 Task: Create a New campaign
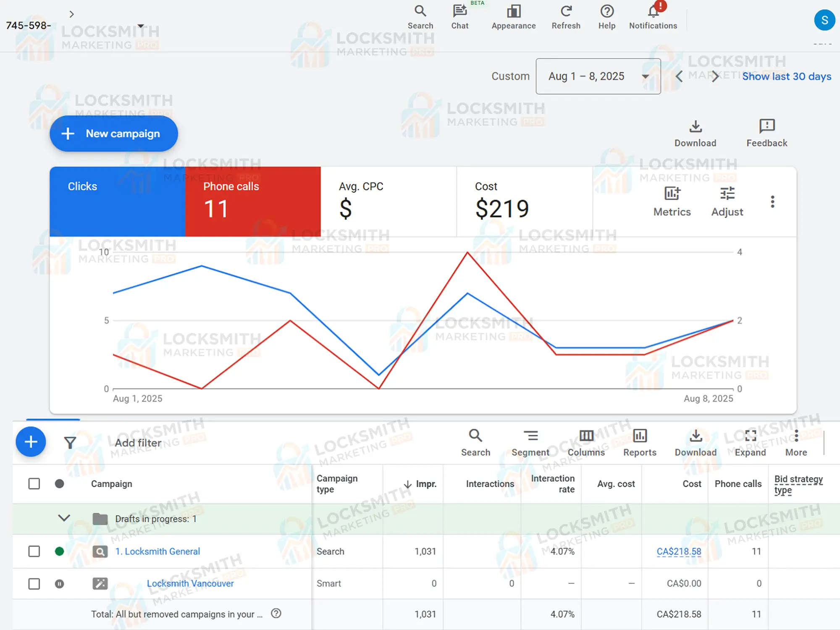113,134
